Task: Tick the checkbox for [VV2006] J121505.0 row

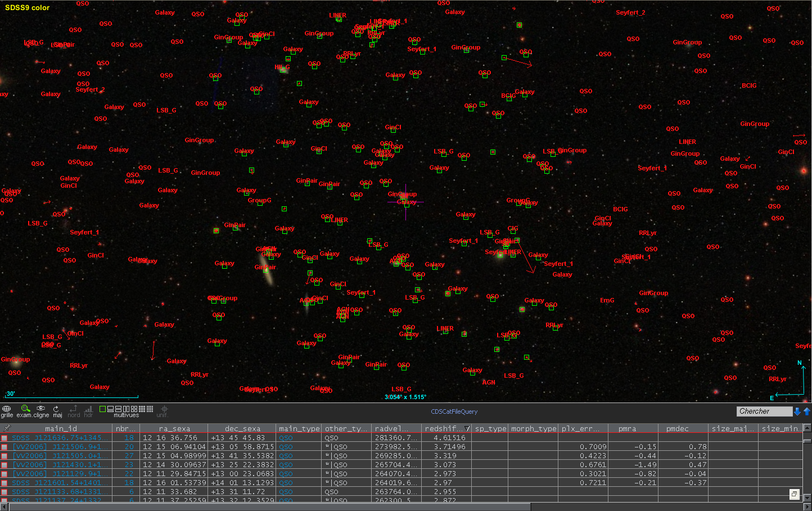Action: (x=4, y=456)
